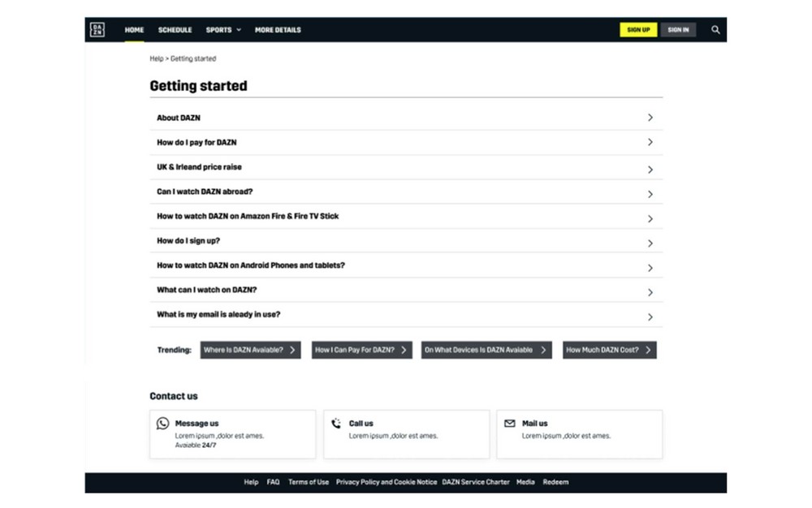Click the Sign In button
Image resolution: width=812 pixels, height=508 pixels.
click(678, 29)
